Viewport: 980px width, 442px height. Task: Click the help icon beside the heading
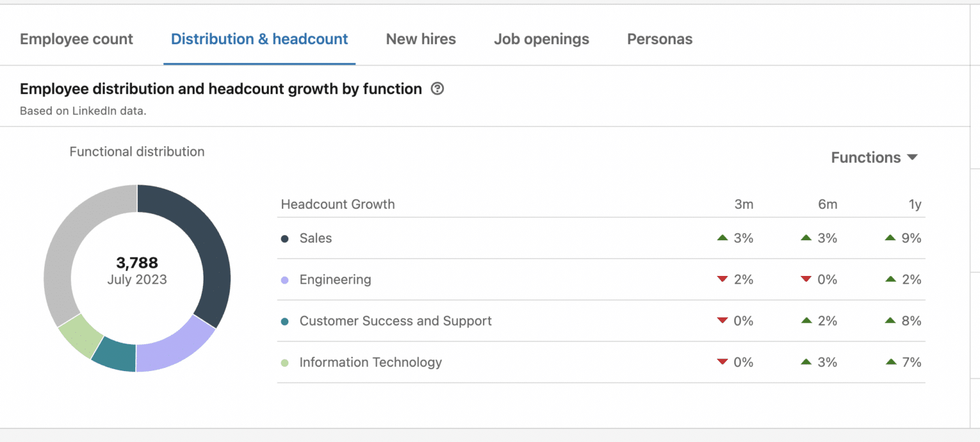pyautogui.click(x=437, y=89)
